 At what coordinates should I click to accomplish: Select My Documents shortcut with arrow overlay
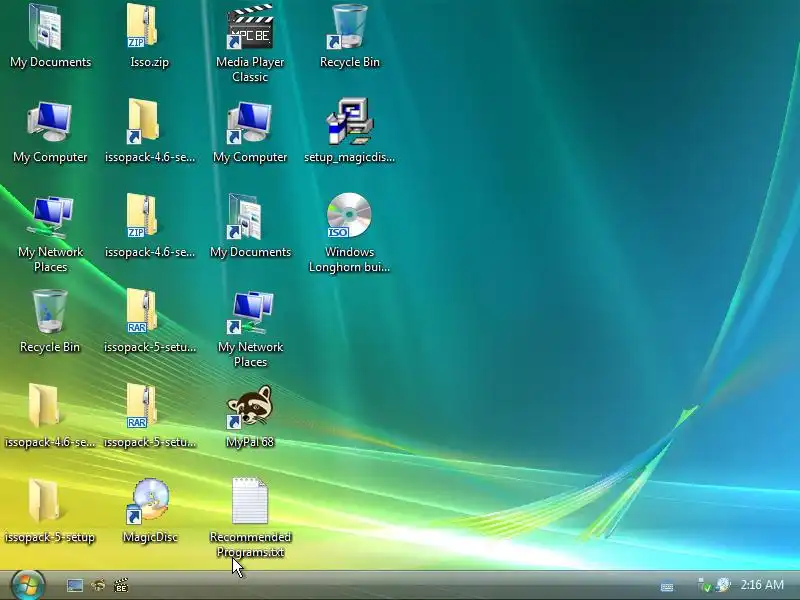tap(245, 216)
